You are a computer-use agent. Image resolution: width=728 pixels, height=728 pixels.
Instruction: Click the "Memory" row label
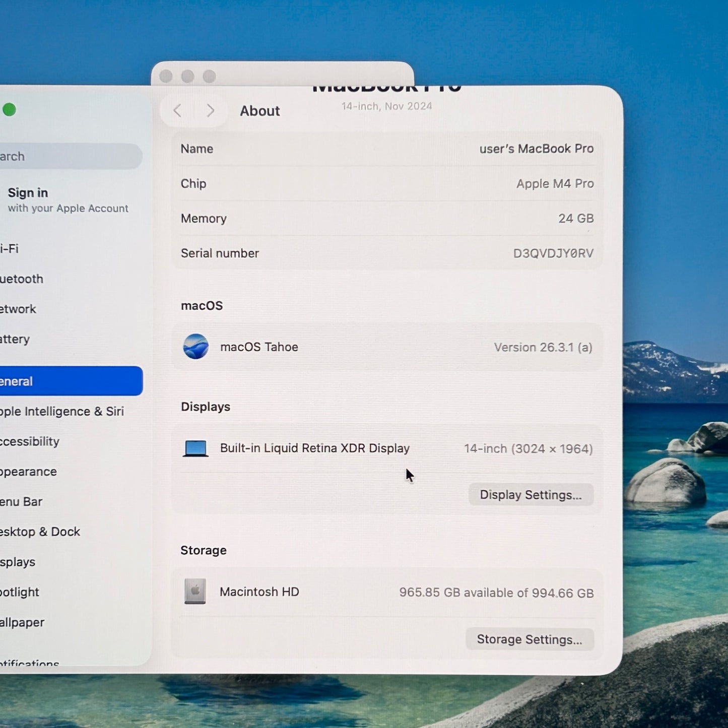pos(204,218)
